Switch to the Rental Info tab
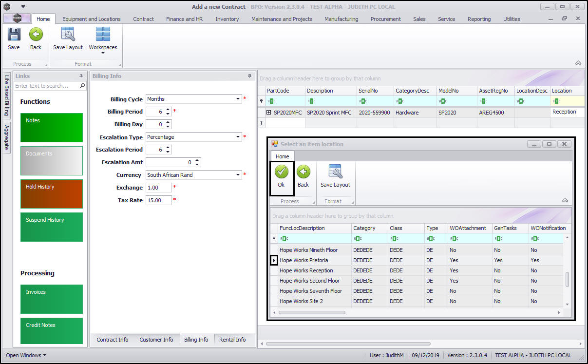 232,340
